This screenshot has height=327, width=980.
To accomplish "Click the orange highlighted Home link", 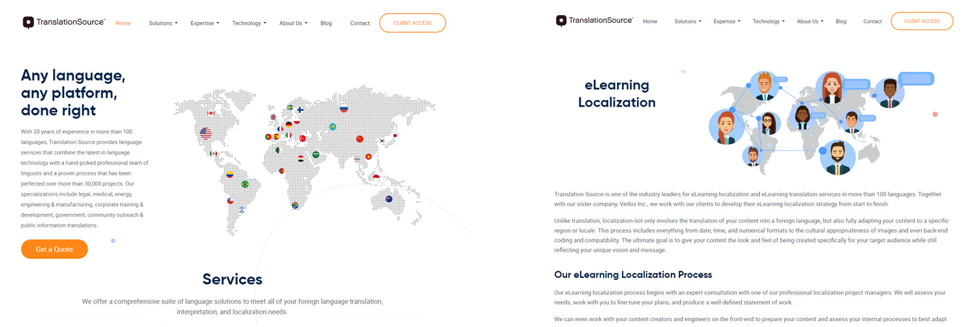I will click(x=123, y=24).
